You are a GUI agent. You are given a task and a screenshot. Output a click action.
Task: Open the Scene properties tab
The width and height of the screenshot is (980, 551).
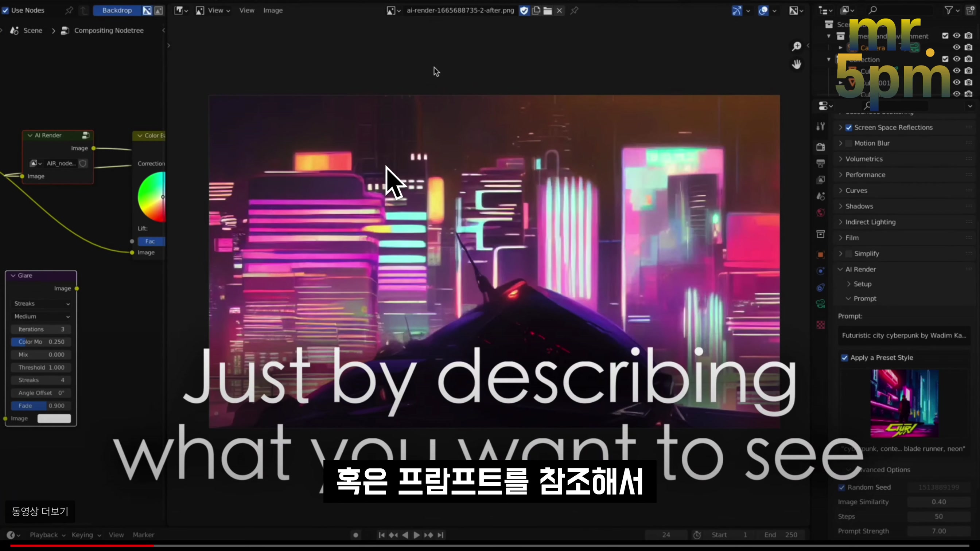[x=820, y=196]
